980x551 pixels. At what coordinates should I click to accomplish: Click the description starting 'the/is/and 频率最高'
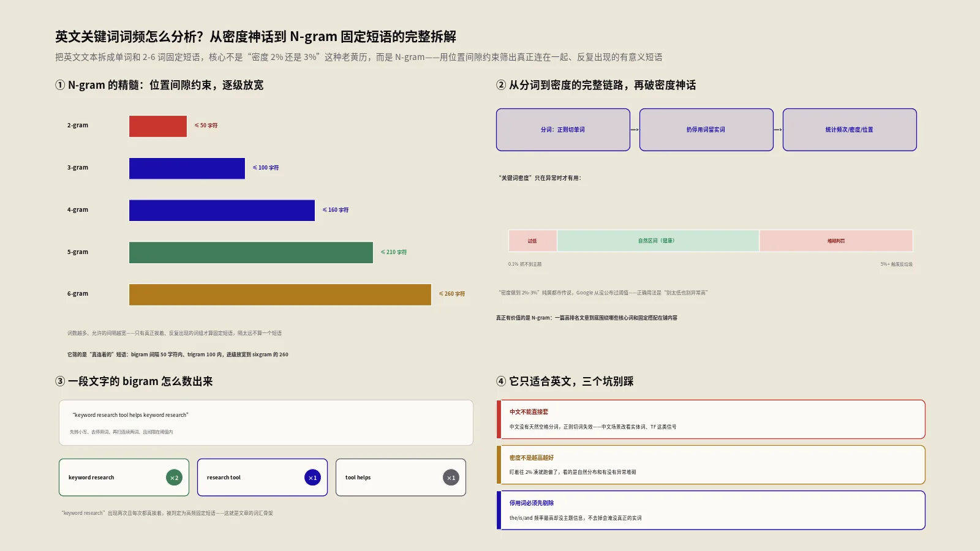(575, 518)
